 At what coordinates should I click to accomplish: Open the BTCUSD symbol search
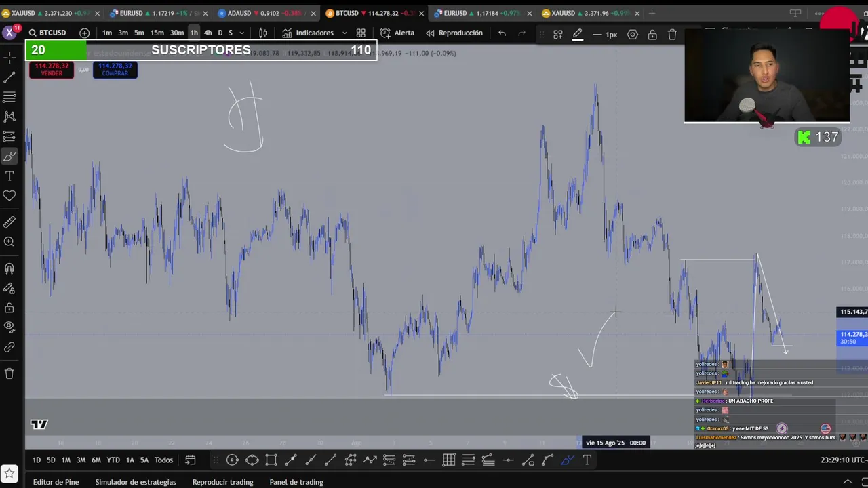(x=47, y=33)
